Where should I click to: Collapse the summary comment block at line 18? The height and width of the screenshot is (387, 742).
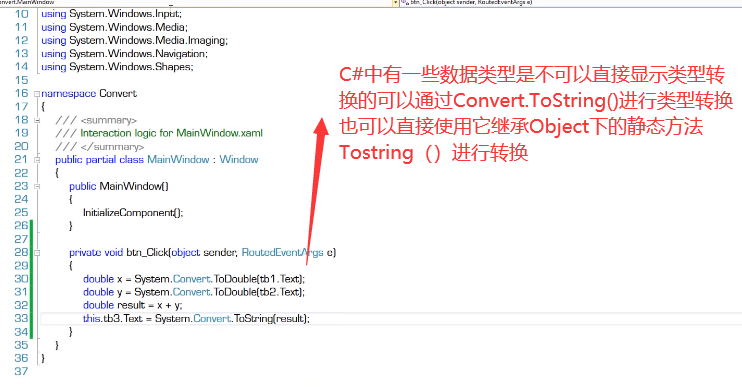(37, 120)
